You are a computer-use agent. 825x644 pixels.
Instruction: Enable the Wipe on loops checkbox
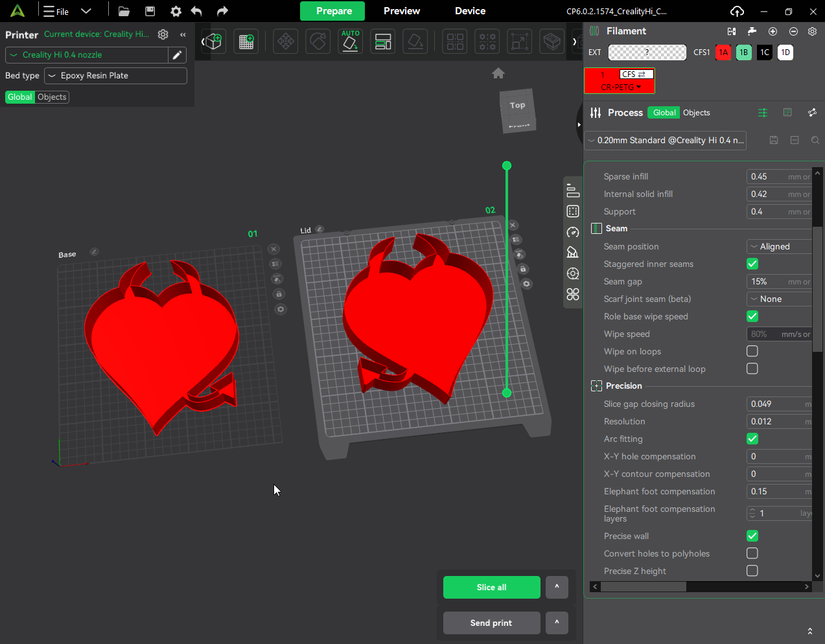(752, 351)
